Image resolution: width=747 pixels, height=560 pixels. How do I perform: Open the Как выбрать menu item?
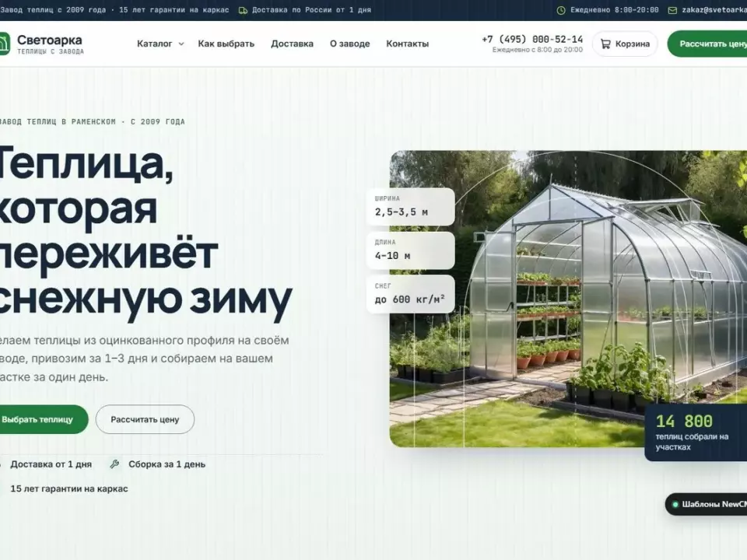[x=226, y=44]
